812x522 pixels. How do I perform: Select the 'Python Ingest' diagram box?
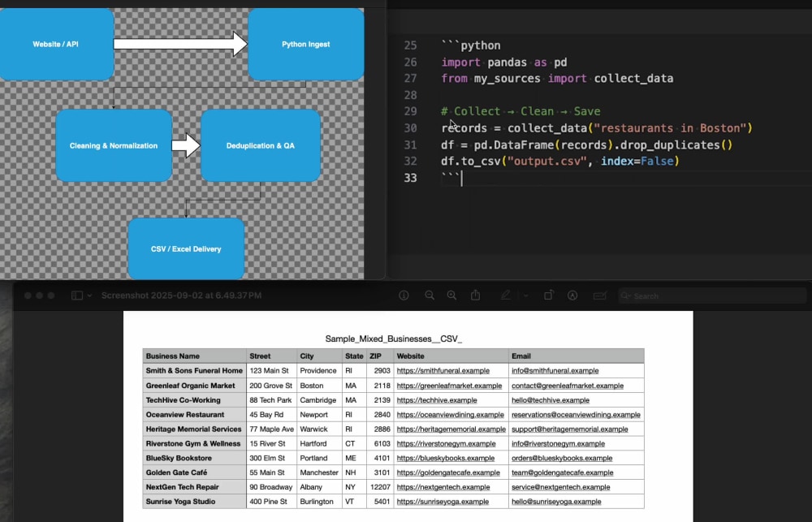pos(306,44)
